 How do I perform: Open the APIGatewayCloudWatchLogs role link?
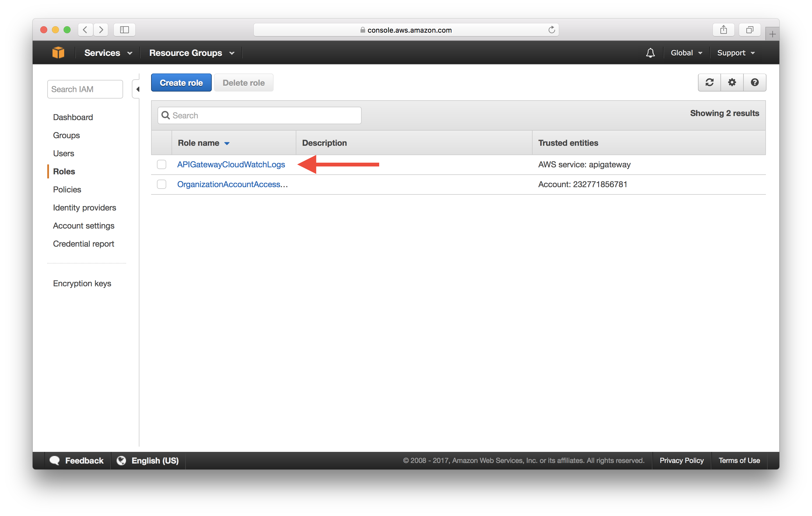(230, 164)
